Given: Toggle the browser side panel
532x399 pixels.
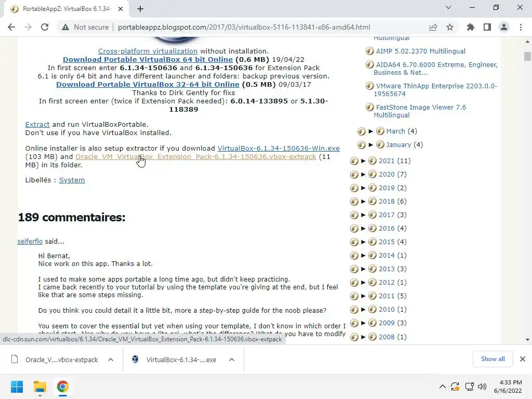Looking at the screenshot, I should tap(487, 27).
